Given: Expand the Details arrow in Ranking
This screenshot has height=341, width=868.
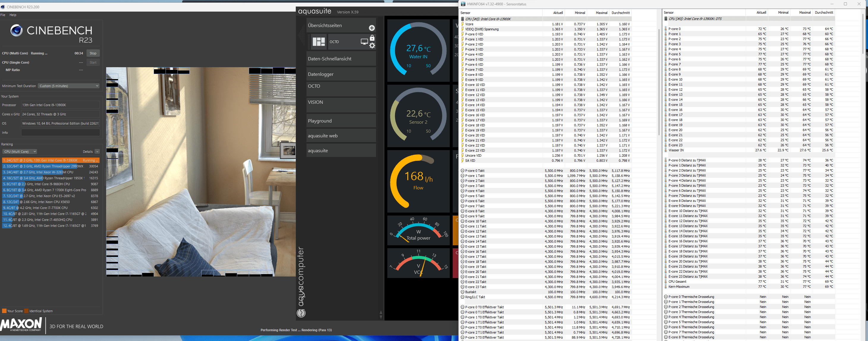Looking at the screenshot, I should point(97,152).
